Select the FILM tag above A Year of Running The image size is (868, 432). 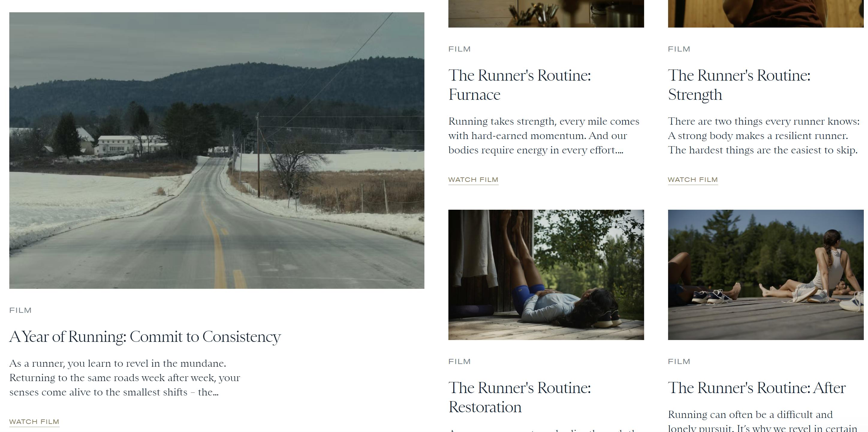point(21,310)
